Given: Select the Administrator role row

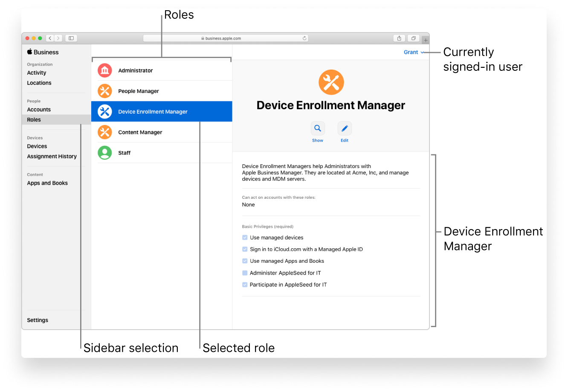Looking at the screenshot, I should tap(162, 70).
